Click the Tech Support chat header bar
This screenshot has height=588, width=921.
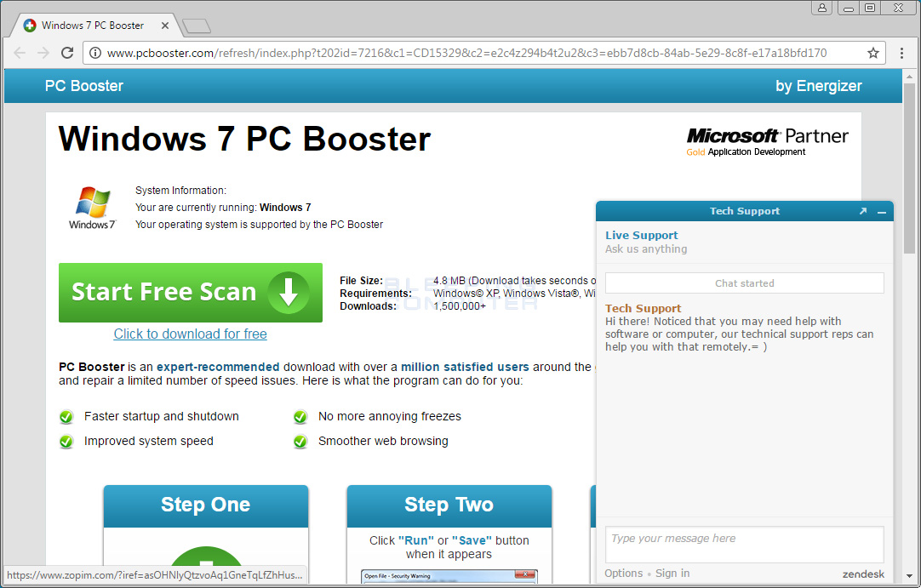click(745, 211)
